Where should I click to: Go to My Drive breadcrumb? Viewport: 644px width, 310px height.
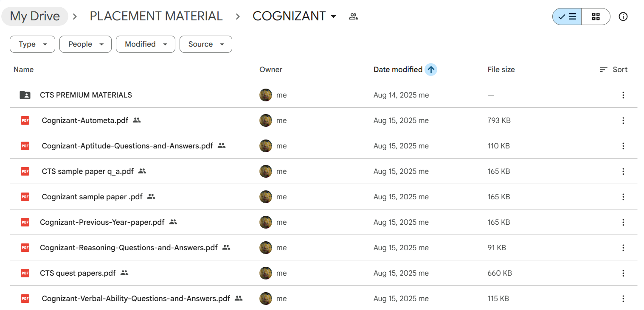(x=35, y=17)
